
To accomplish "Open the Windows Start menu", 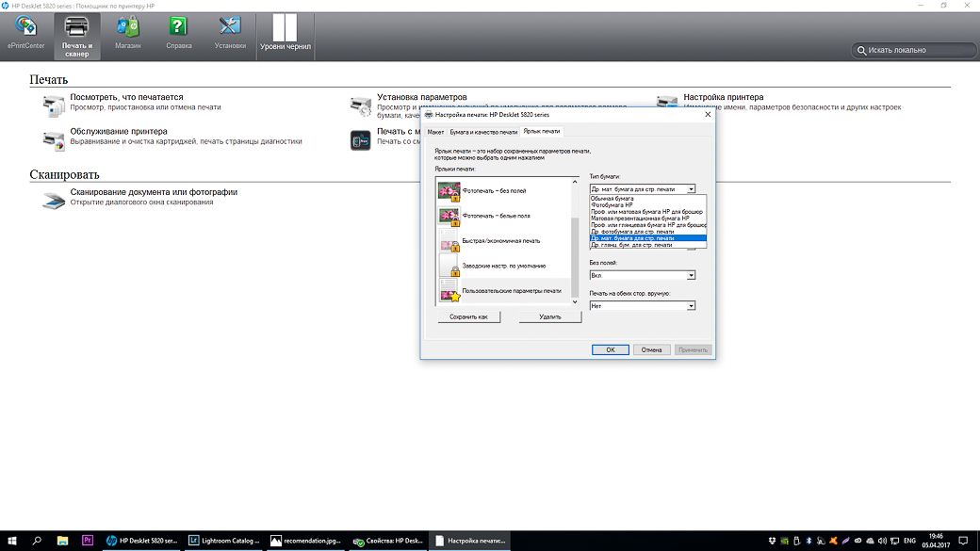I will pos(12,541).
